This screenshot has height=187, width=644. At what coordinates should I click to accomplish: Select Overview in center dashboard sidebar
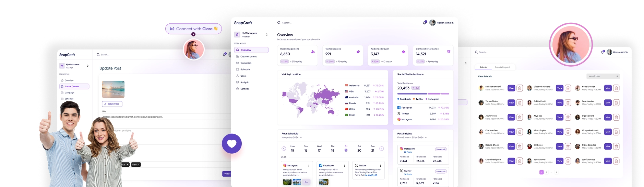(x=251, y=50)
